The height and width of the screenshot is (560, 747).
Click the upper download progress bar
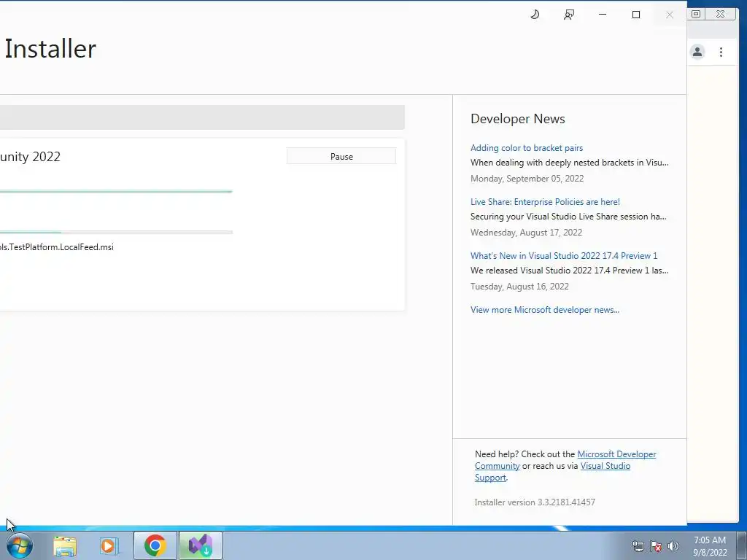pos(116,192)
